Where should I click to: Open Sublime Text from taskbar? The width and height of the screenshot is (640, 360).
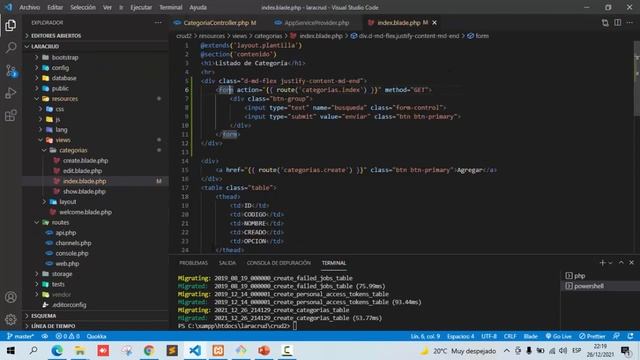[172, 351]
